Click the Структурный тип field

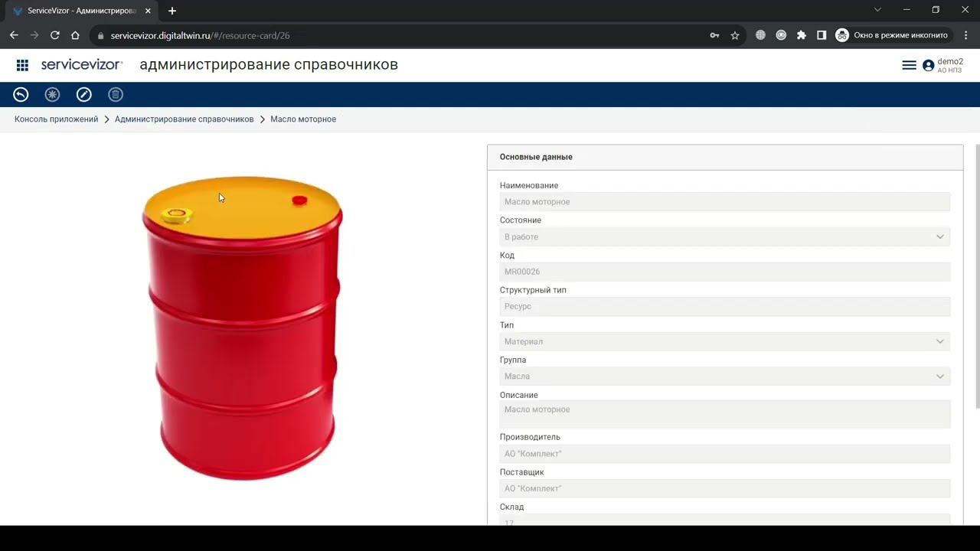[x=725, y=307]
